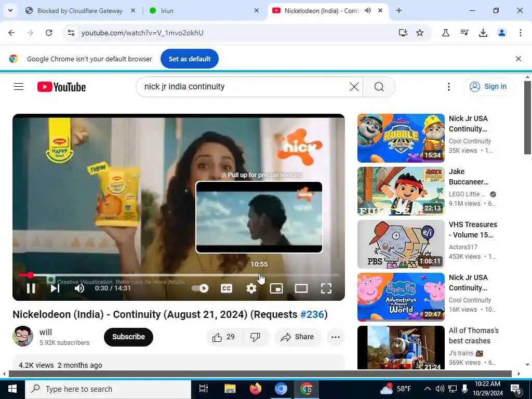Open the will channel avatar
The width and height of the screenshot is (532, 399).
[23, 336]
